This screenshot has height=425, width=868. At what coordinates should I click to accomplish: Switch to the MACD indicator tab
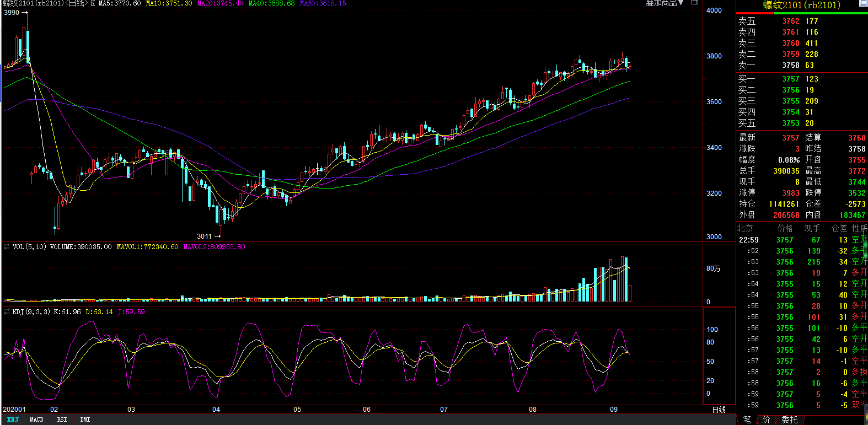(x=36, y=419)
